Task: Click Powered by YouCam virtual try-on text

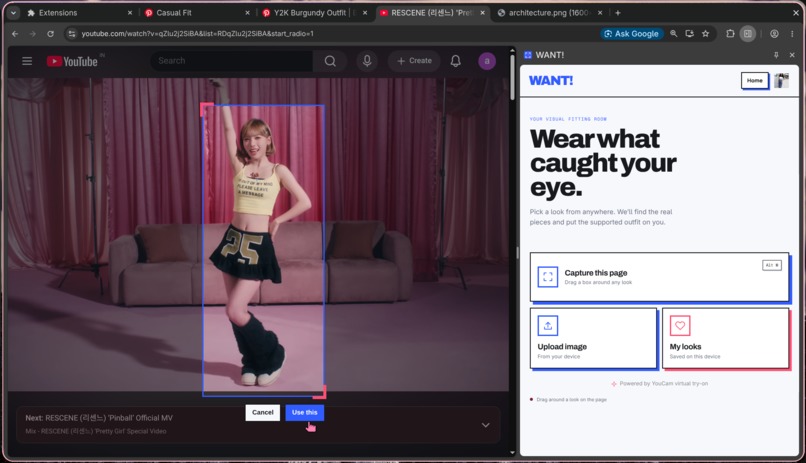Action: (x=664, y=383)
